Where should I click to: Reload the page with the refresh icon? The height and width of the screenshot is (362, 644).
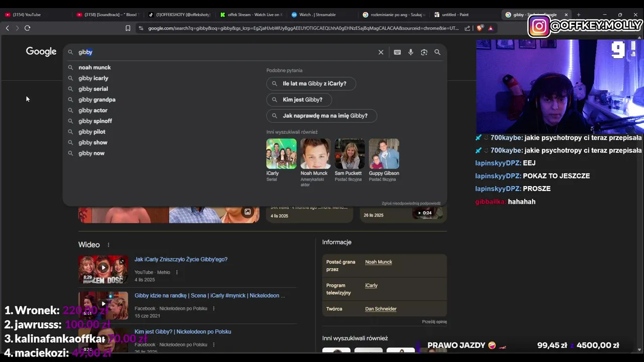[27, 28]
